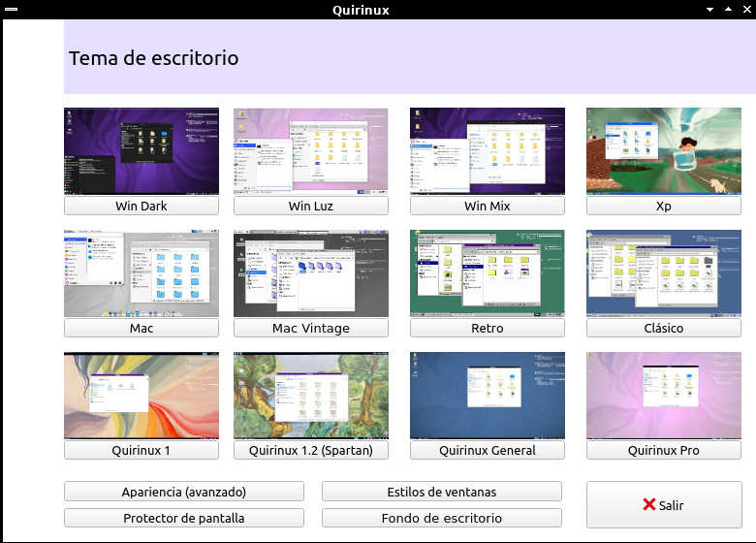The width and height of the screenshot is (756, 543).
Task: Click the Win Dark theme preview thumbnail
Action: [142, 151]
